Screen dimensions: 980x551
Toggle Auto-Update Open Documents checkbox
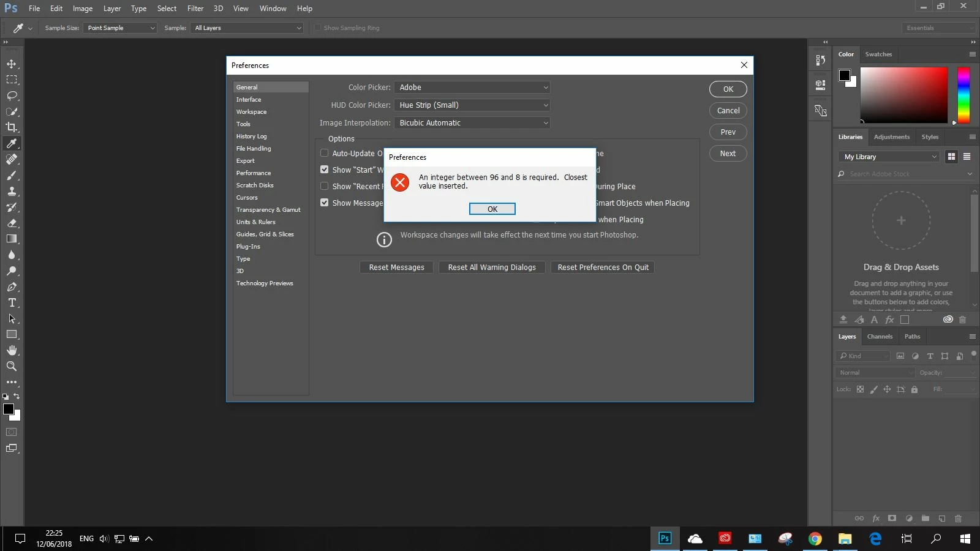click(325, 153)
